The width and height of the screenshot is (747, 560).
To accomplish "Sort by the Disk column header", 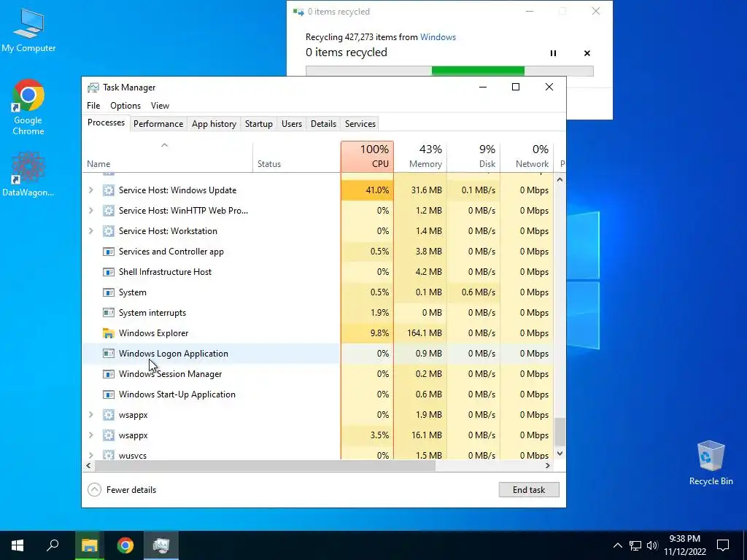I will point(473,157).
